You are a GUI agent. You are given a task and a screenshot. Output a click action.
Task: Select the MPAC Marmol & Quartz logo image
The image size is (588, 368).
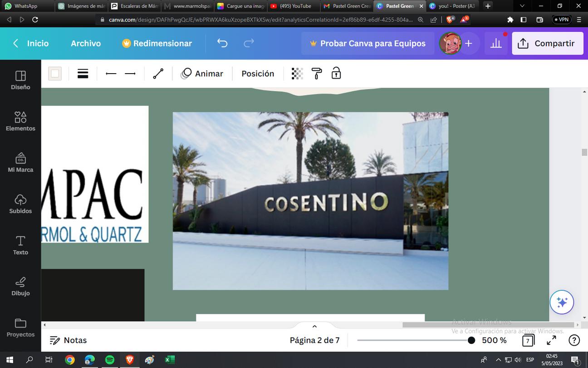click(95, 174)
